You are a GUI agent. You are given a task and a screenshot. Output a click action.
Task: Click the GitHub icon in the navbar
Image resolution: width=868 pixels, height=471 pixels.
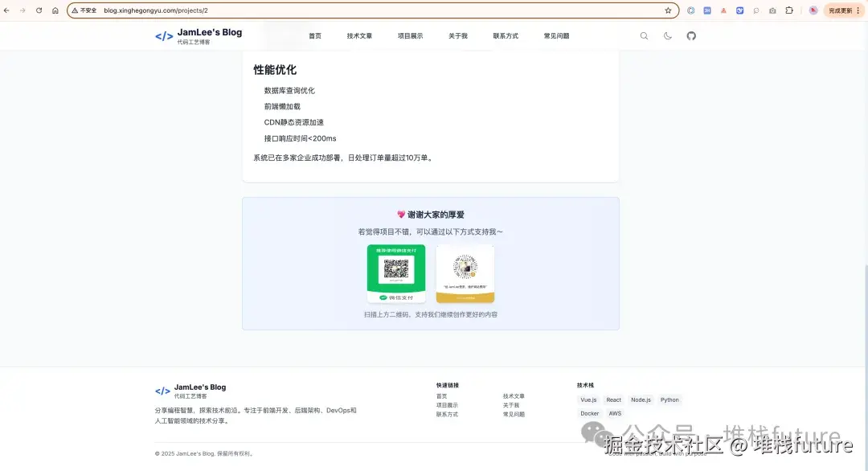(691, 35)
